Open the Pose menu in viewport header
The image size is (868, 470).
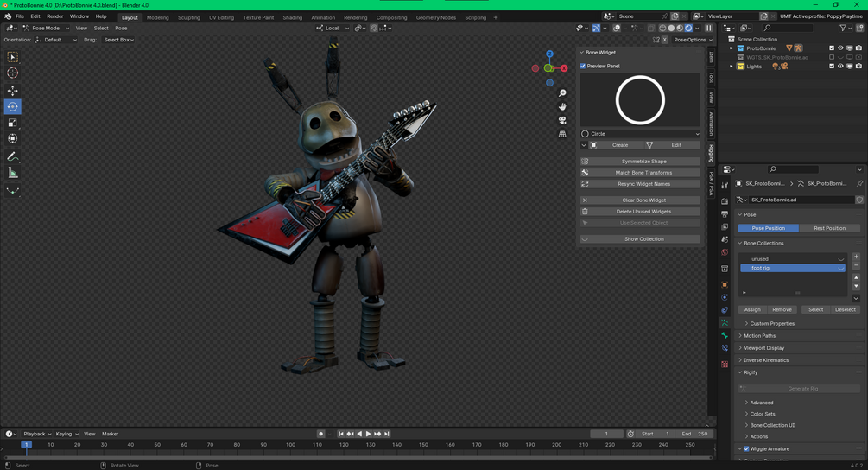click(121, 29)
